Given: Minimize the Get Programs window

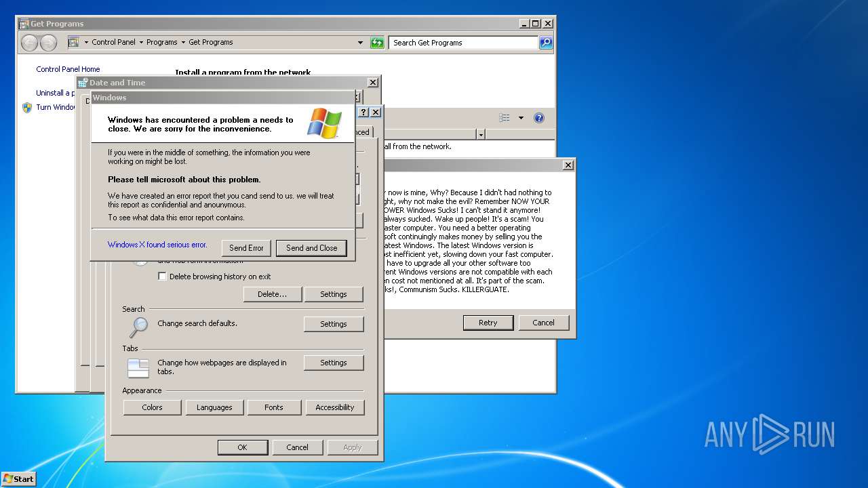Looking at the screenshot, I should click(525, 23).
